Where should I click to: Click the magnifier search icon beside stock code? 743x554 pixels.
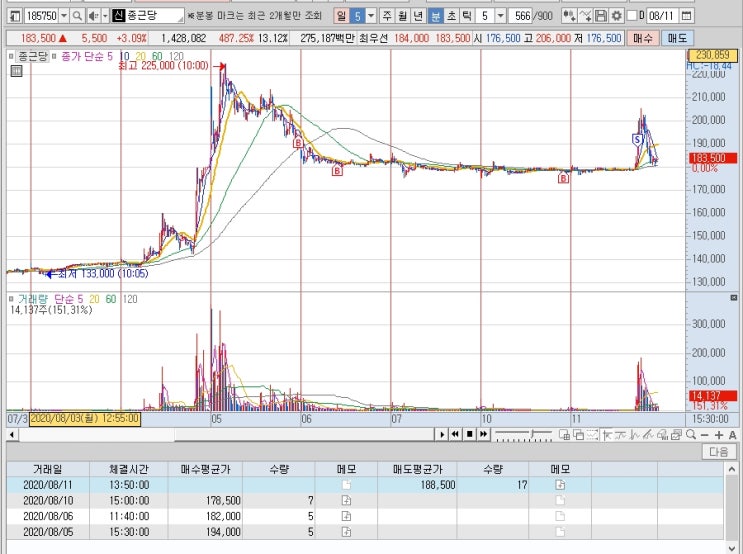tap(77, 16)
